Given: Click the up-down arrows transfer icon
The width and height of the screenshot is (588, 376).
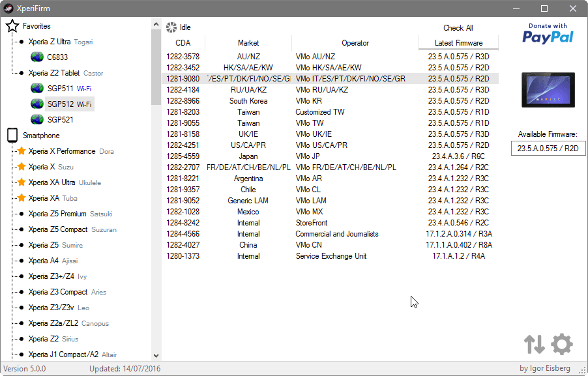Looking at the screenshot, I should click(x=535, y=344).
